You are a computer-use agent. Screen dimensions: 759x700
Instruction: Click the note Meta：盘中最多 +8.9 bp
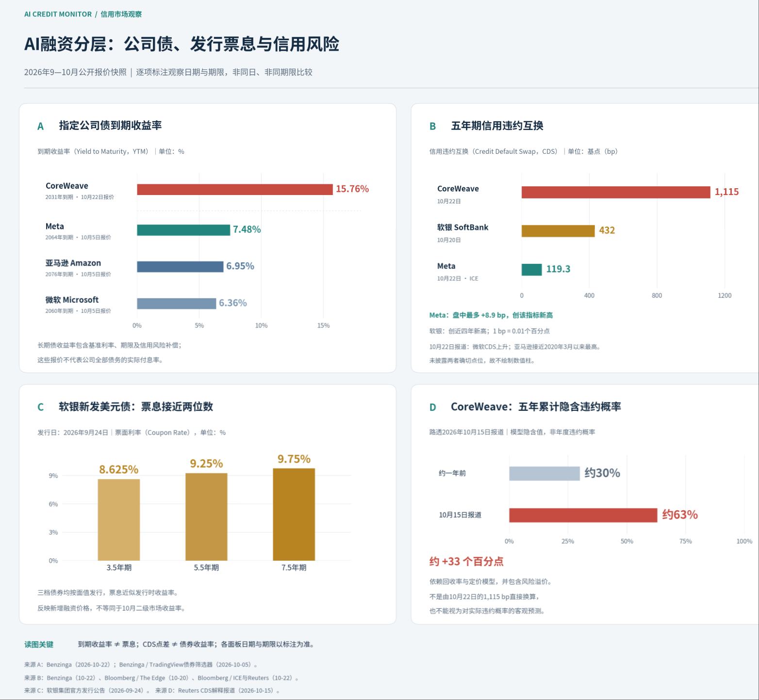[491, 315]
